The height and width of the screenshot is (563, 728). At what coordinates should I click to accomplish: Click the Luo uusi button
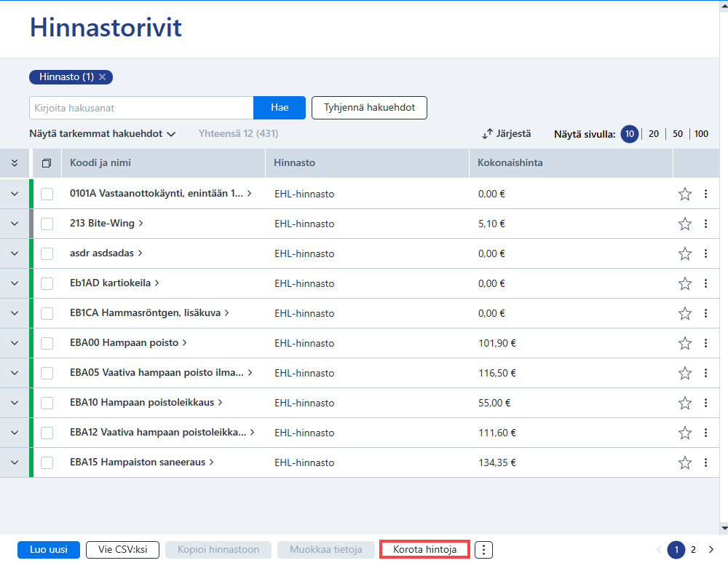(49, 550)
